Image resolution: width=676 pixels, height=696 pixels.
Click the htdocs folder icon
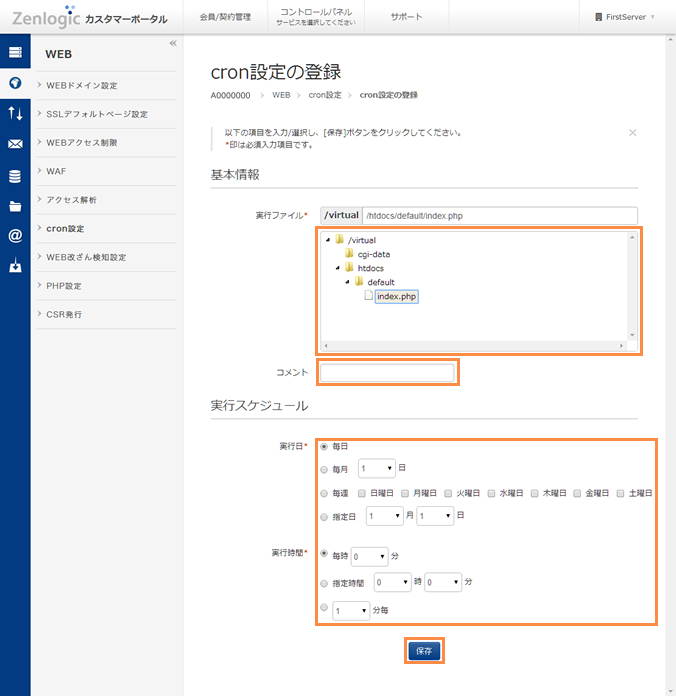pos(349,268)
